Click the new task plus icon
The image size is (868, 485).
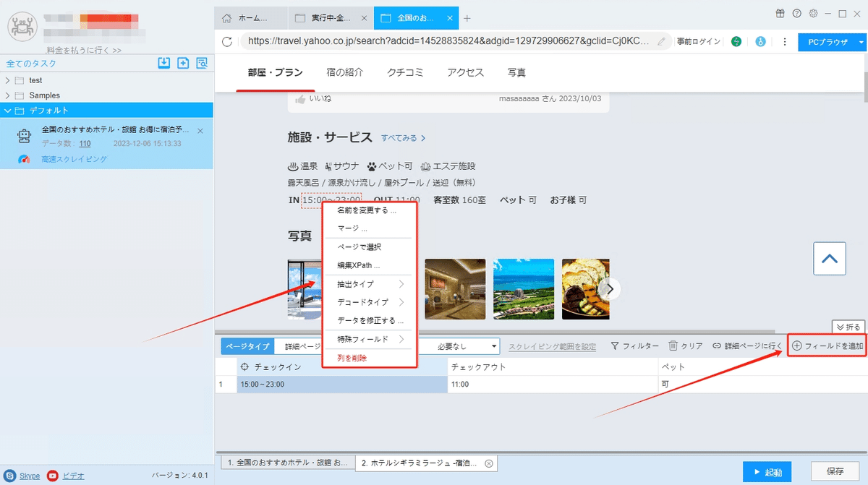point(183,63)
